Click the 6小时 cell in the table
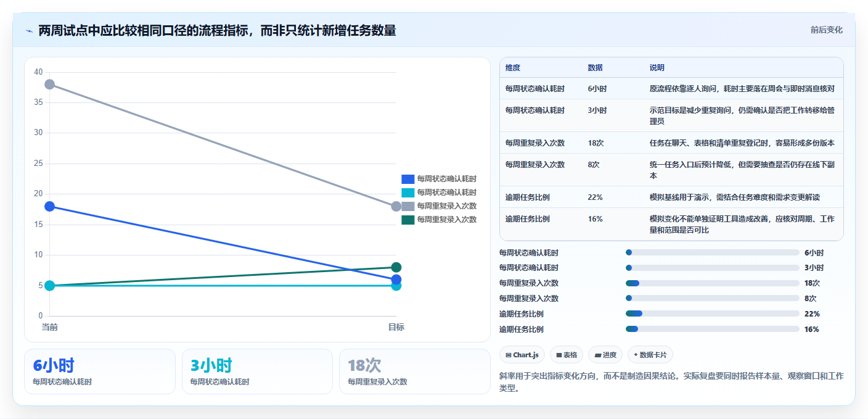This screenshot has height=419, width=868. 597,89
